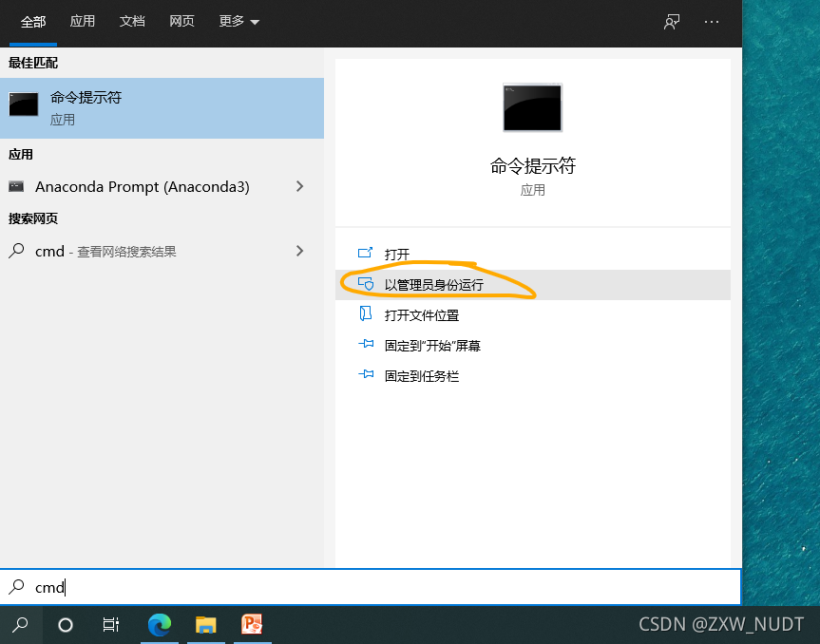Screen dimensions: 820x644
Task: Launch Microsoft Edge from the taskbar
Action: (x=159, y=624)
